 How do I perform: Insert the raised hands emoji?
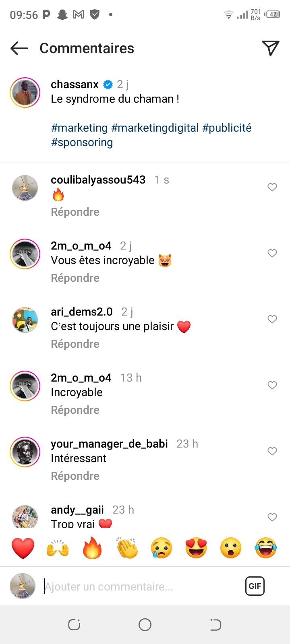(58, 548)
